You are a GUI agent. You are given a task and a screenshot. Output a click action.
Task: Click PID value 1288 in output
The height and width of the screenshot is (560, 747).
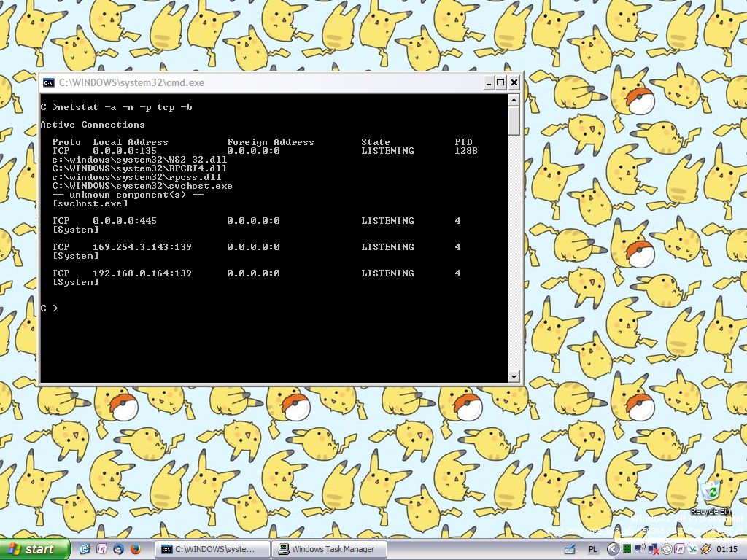(465, 151)
